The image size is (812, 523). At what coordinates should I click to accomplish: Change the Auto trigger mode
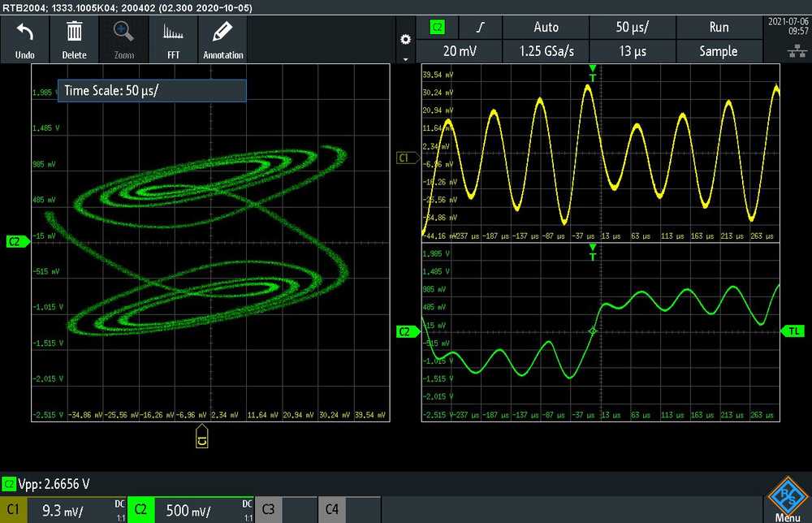[x=546, y=28]
